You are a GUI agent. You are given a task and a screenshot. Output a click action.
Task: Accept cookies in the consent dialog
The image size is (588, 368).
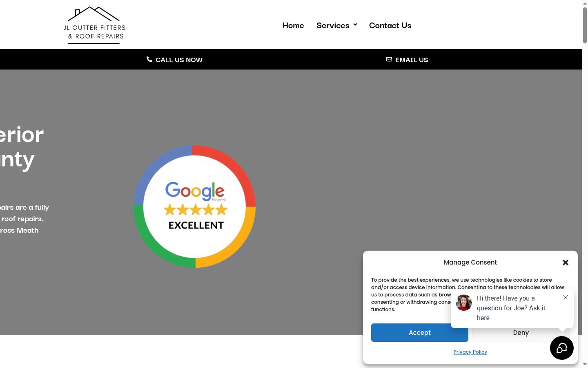[x=420, y=333]
